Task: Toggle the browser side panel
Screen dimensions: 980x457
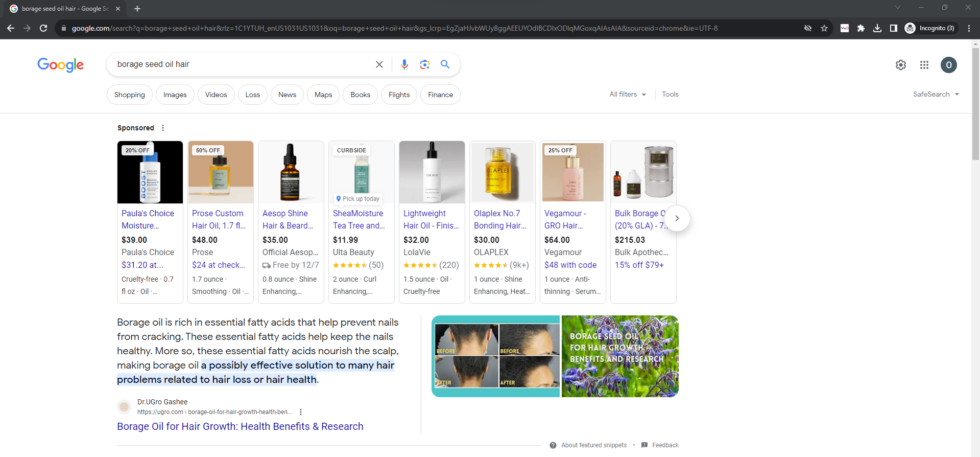Action: (x=893, y=28)
